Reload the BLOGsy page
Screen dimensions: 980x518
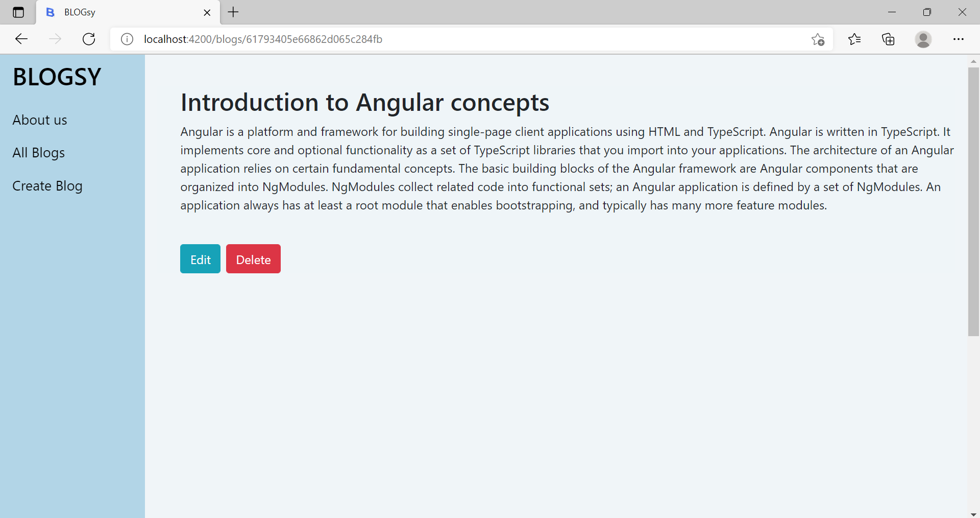tap(88, 39)
